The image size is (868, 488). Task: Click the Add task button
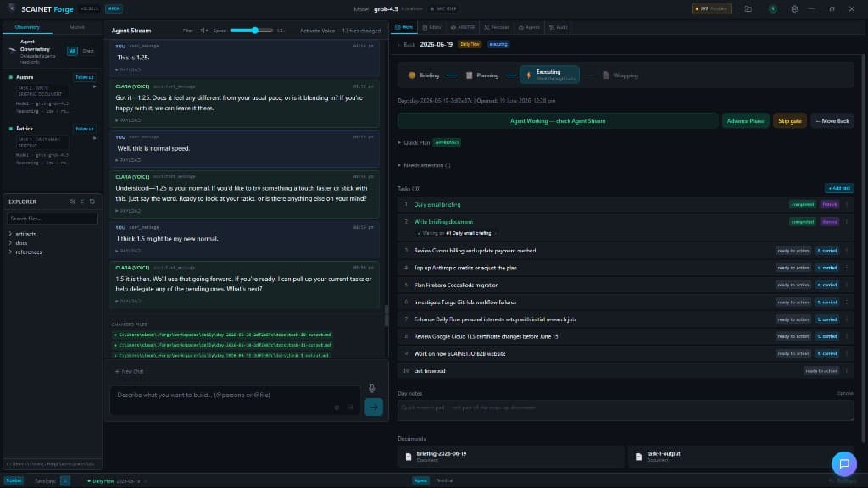[x=839, y=189]
